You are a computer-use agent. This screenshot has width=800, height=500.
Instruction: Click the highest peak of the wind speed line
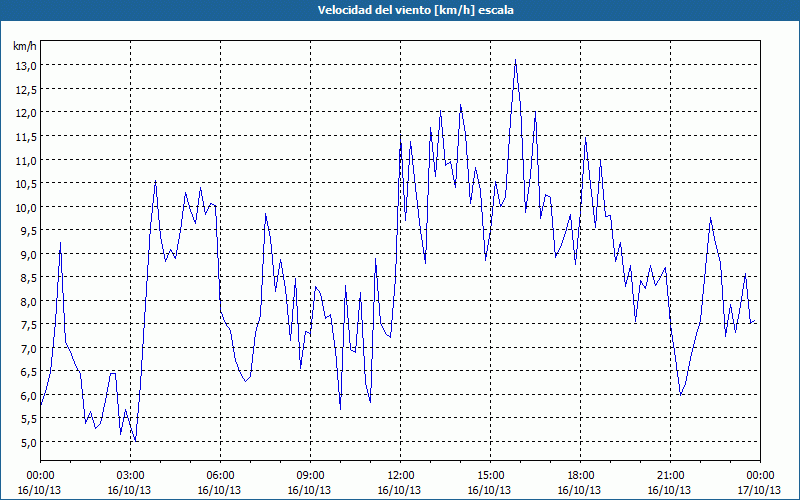pos(515,60)
